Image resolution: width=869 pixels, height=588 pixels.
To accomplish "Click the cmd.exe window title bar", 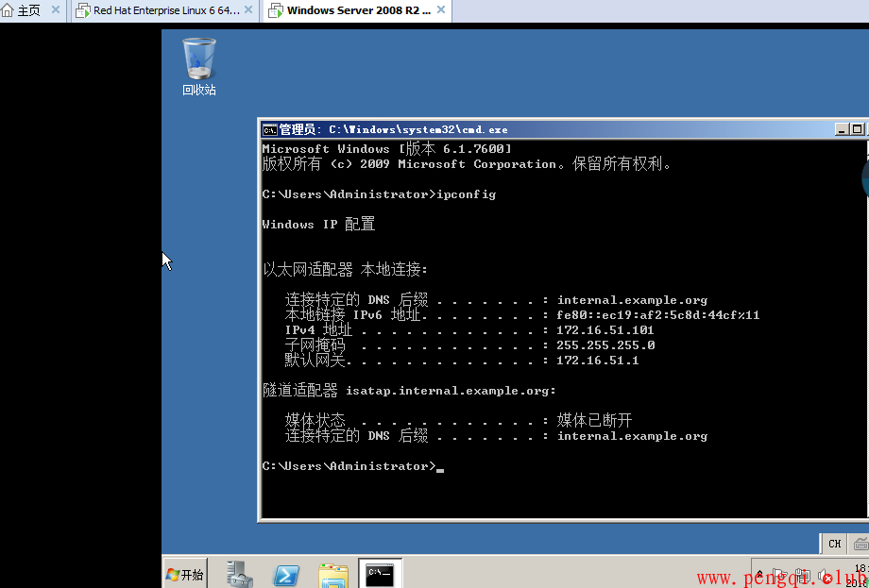I will pyautogui.click(x=567, y=129).
